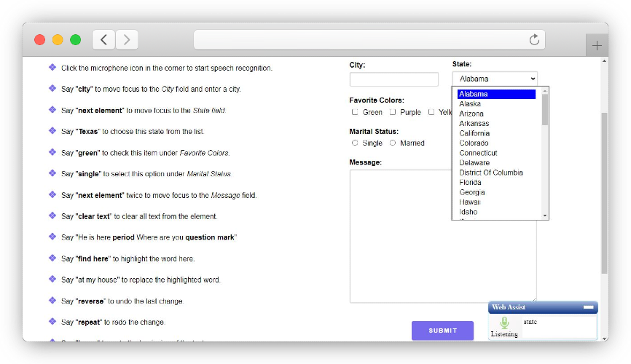Click the instruction saying "repeat"

pos(113,323)
